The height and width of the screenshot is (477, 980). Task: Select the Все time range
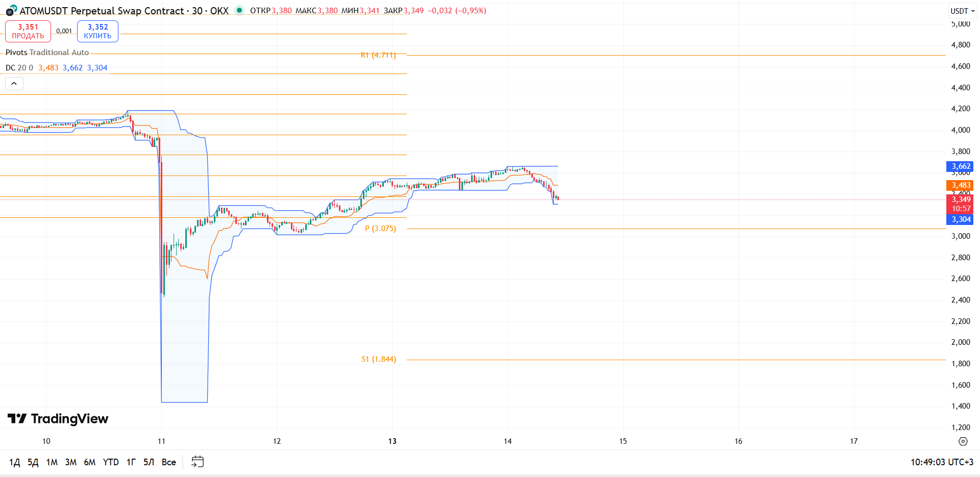pos(169,462)
